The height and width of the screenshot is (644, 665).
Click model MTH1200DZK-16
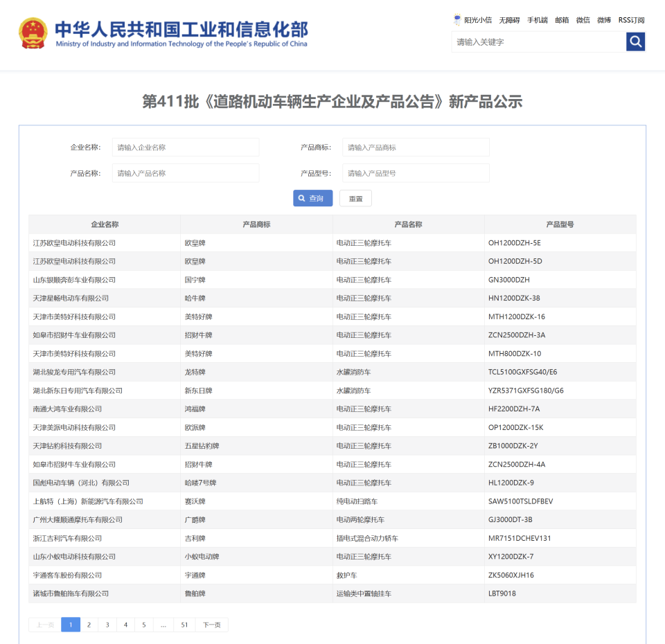coord(517,316)
